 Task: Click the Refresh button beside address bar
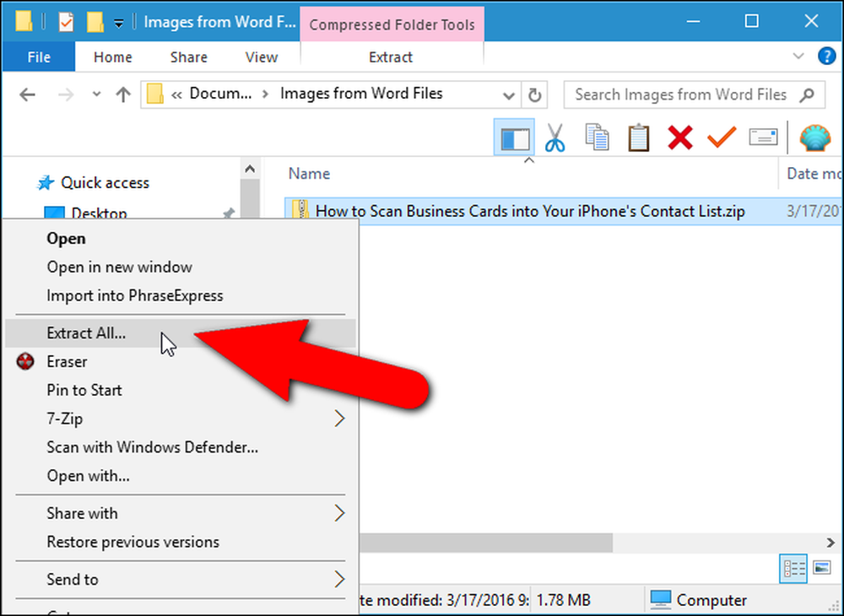coord(534,95)
